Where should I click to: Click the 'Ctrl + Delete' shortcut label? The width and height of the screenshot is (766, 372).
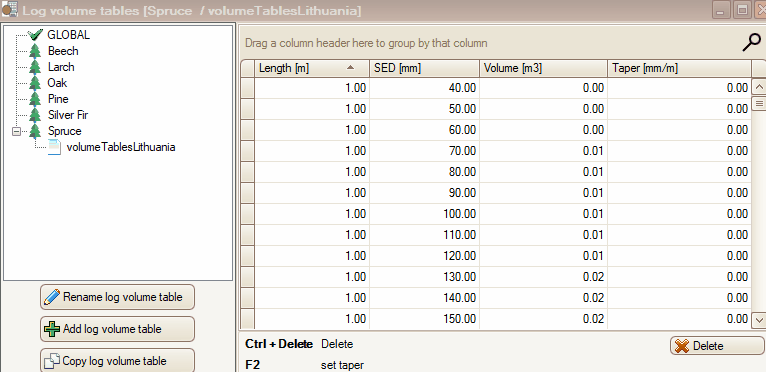point(278,344)
